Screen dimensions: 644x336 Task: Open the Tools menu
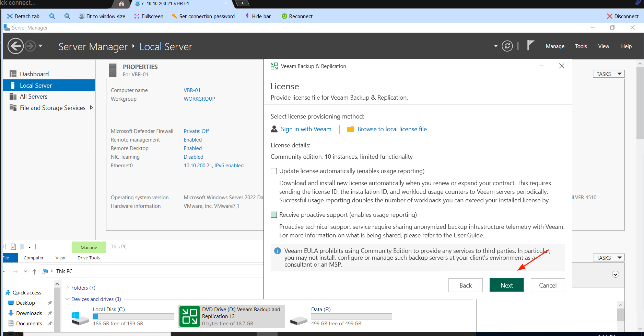581,46
